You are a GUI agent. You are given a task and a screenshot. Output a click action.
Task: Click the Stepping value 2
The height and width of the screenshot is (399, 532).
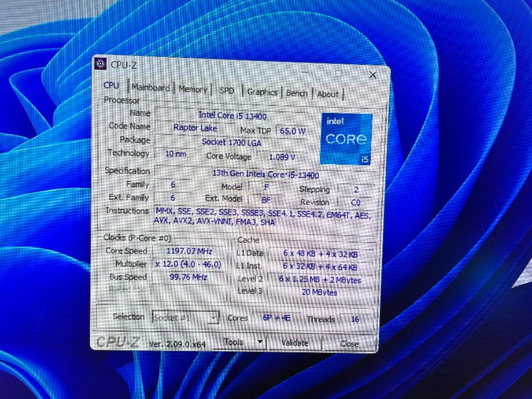pos(356,190)
